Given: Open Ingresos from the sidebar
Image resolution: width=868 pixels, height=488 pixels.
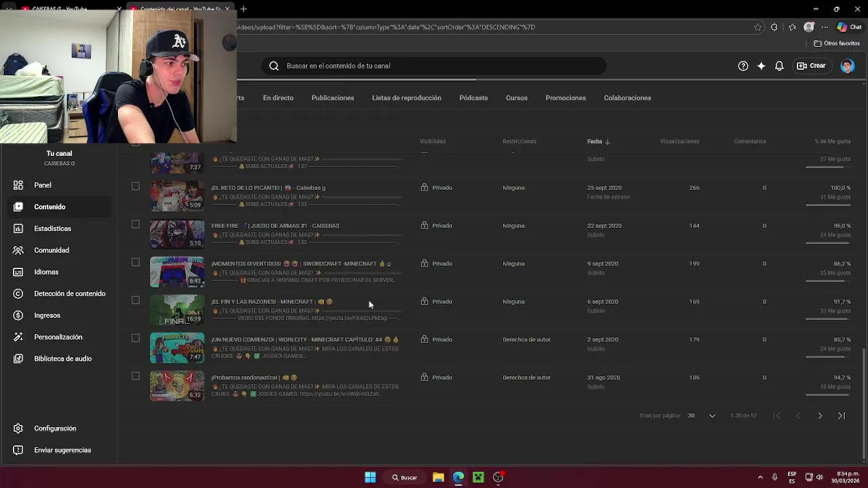Looking at the screenshot, I should [47, 315].
